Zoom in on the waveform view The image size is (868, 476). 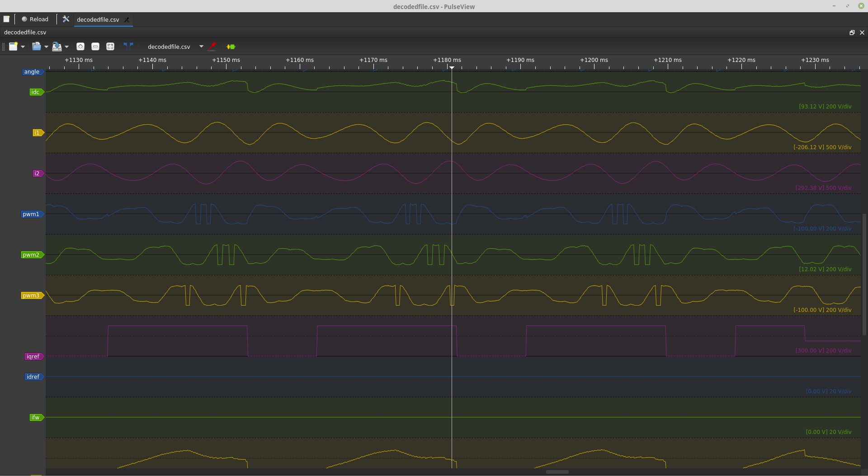80,47
